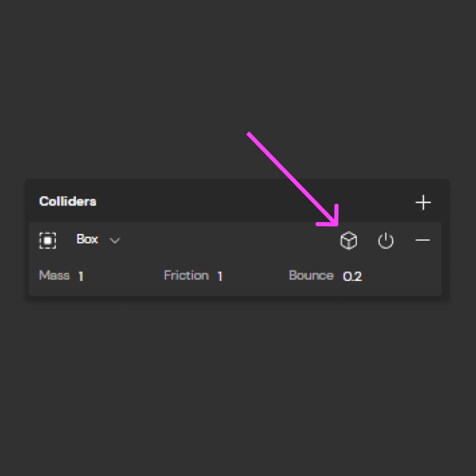Screen dimensions: 476x476
Task: Click the Colliders panel title
Action: point(68,201)
